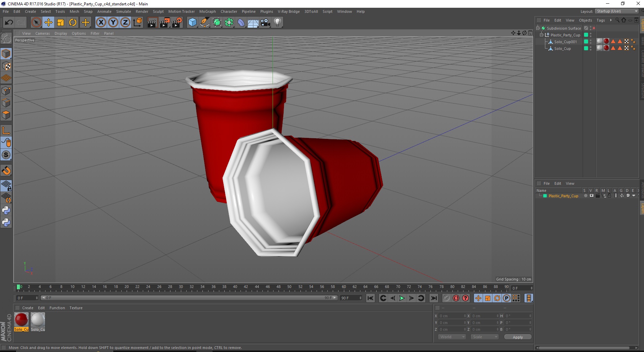This screenshot has height=352, width=644.
Task: Switch to Texture mode
Action: point(6,66)
